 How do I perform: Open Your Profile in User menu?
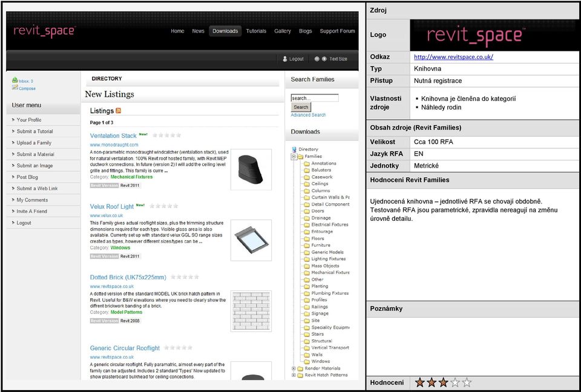(43, 120)
